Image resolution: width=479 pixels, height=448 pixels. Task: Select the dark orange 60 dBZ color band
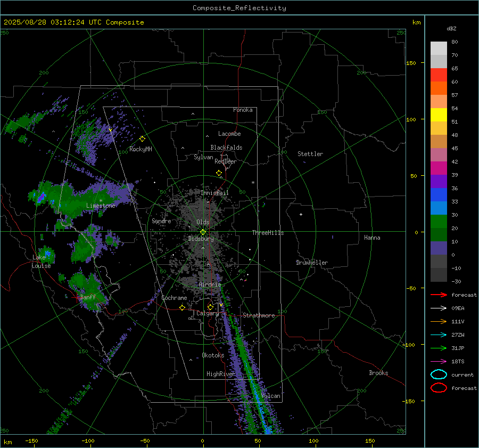(439, 88)
